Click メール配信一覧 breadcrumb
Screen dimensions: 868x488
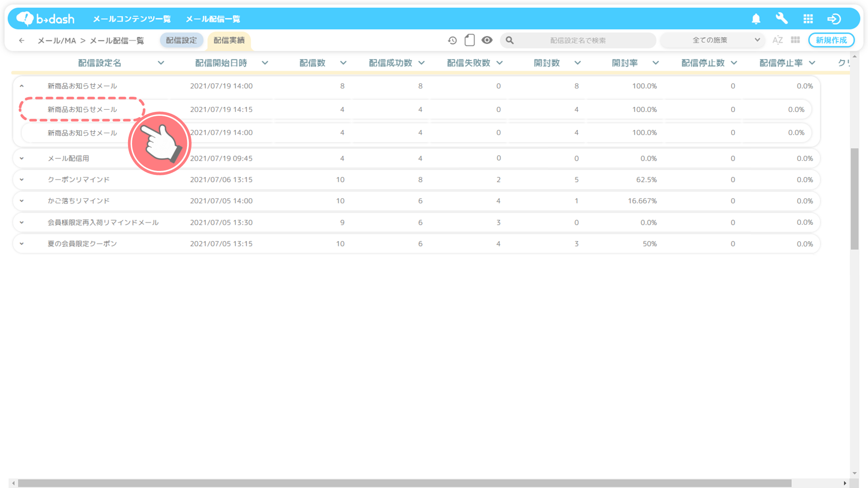click(x=117, y=40)
